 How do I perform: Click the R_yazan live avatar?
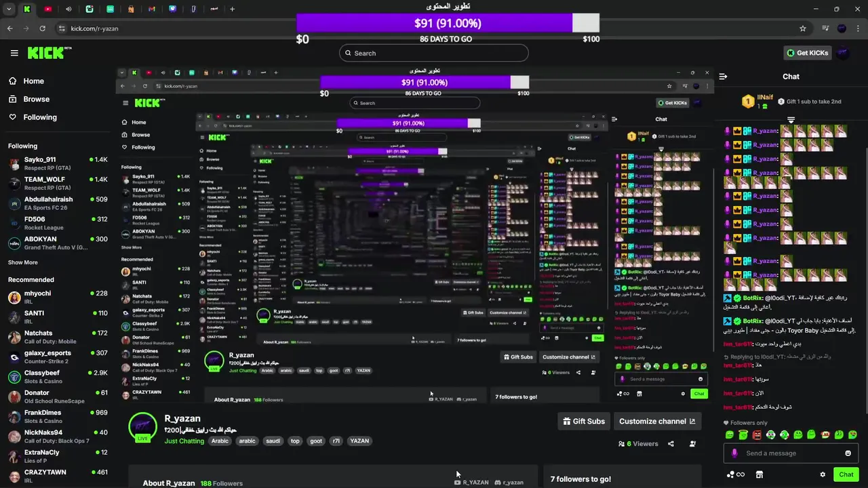[x=142, y=427]
